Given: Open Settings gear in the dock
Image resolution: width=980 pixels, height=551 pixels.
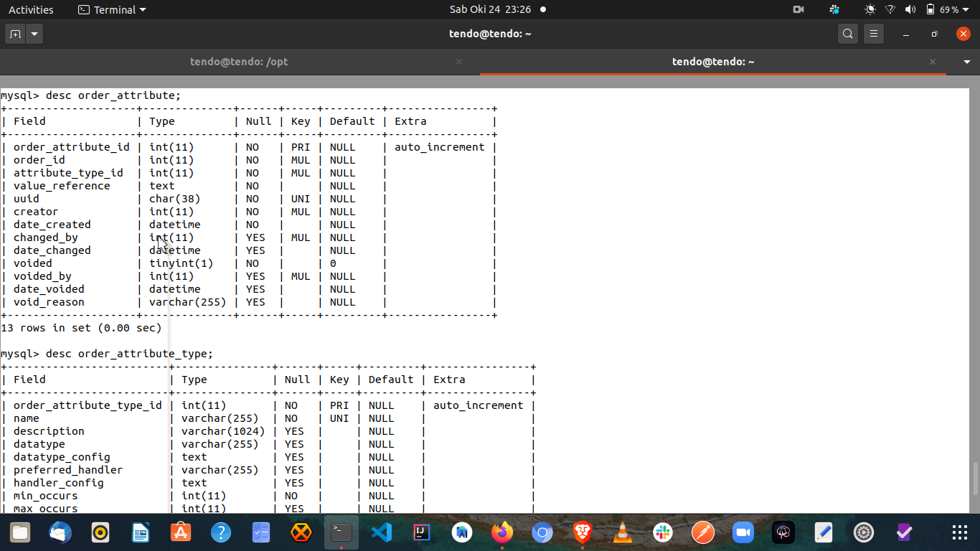Looking at the screenshot, I should pyautogui.click(x=864, y=532).
